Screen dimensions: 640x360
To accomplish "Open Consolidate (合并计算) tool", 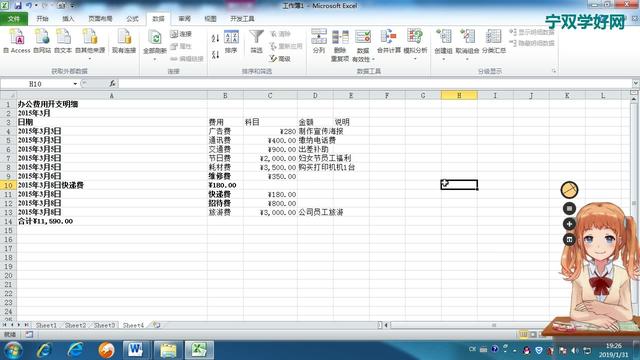I will click(x=389, y=42).
